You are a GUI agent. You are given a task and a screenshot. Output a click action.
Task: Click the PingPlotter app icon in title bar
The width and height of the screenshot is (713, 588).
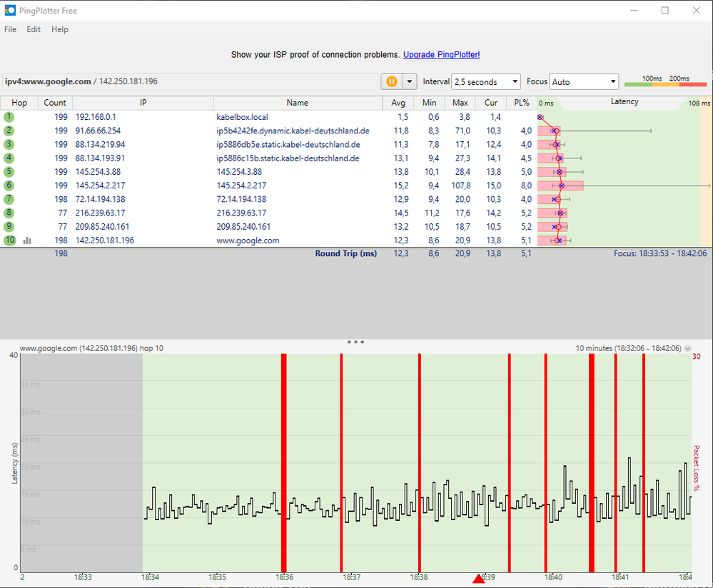coord(9,10)
